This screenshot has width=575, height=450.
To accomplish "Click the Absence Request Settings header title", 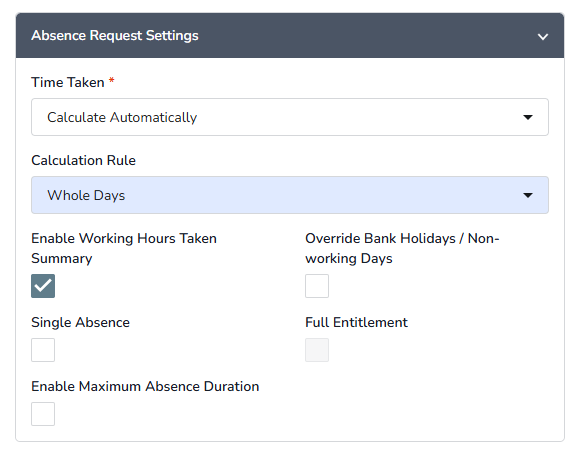I will pos(115,36).
